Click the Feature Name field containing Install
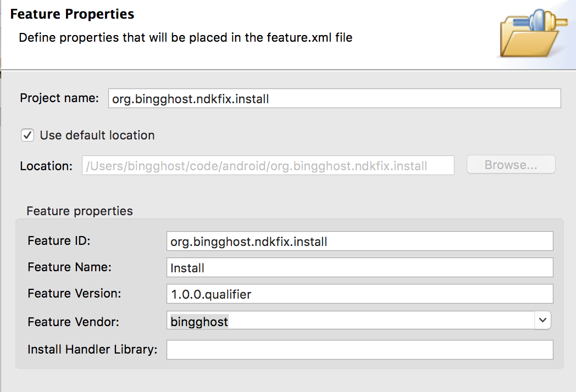This screenshot has height=392, width=576. coord(359,267)
